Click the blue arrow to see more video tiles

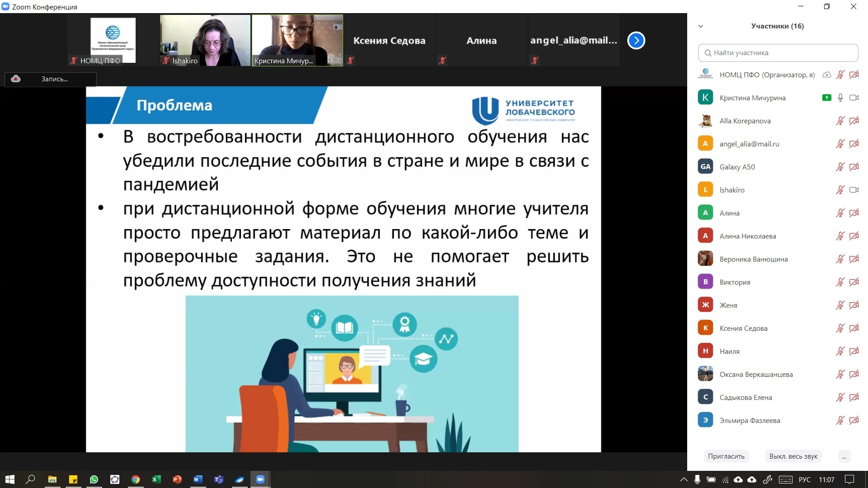pos(636,40)
